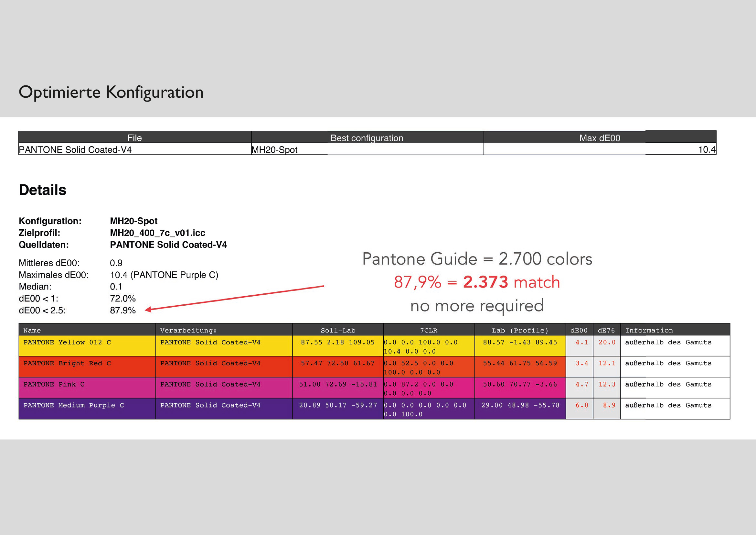Click the '10.4 (PANTONE Purple C)' maximum value
Viewport: 756px width, 535px height.
click(x=164, y=275)
